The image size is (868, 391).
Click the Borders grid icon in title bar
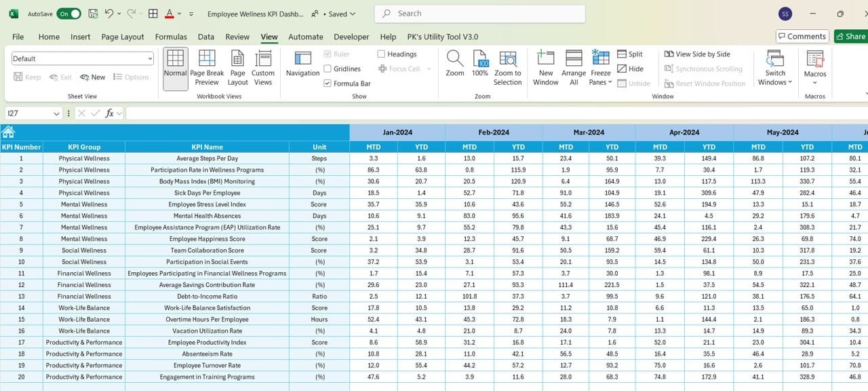[x=153, y=14]
